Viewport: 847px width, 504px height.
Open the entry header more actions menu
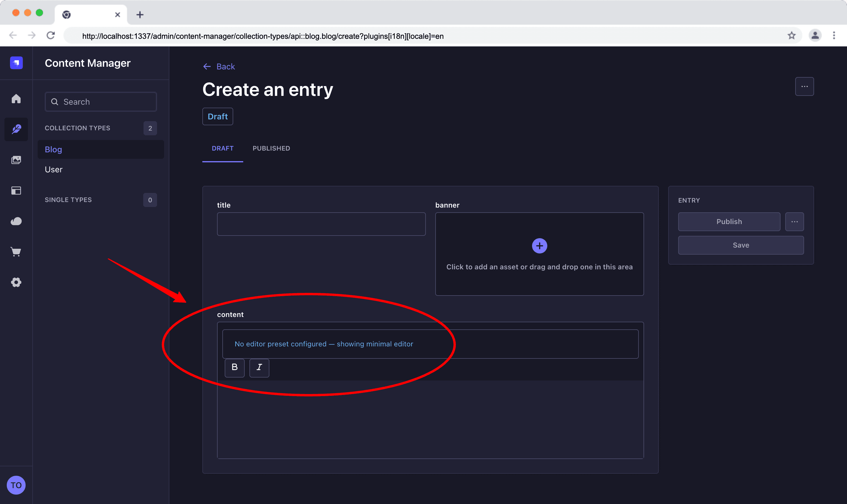point(804,87)
